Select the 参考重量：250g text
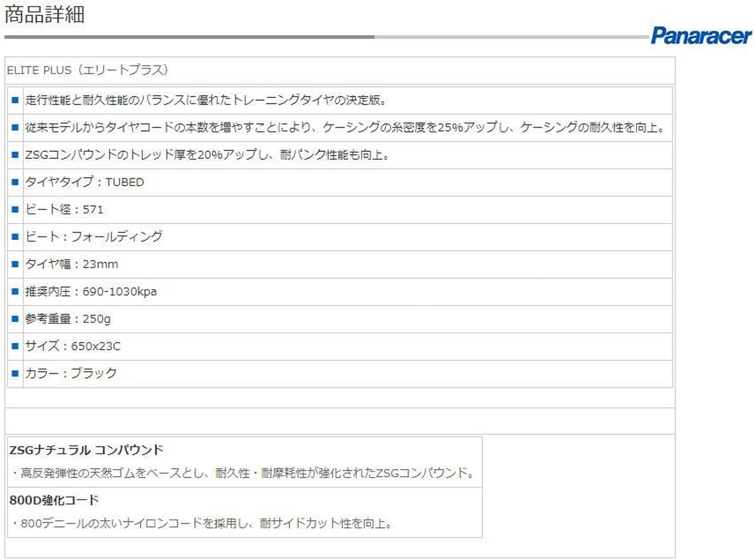Image resolution: width=755 pixels, height=560 pixels. click(68, 319)
